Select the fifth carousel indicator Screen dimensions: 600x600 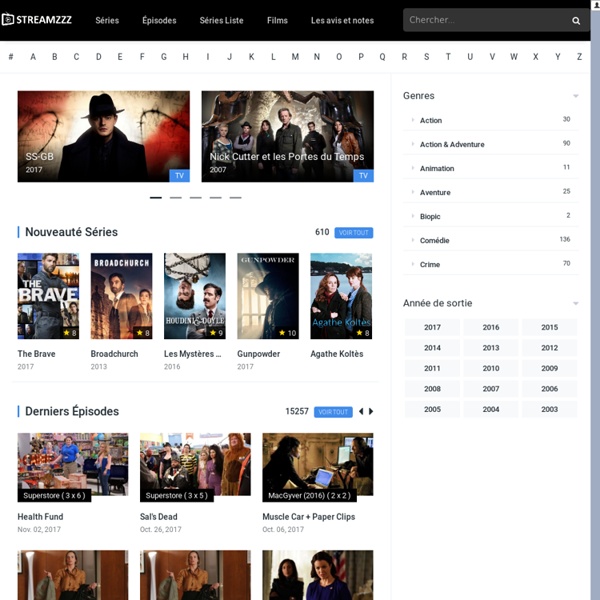235,198
